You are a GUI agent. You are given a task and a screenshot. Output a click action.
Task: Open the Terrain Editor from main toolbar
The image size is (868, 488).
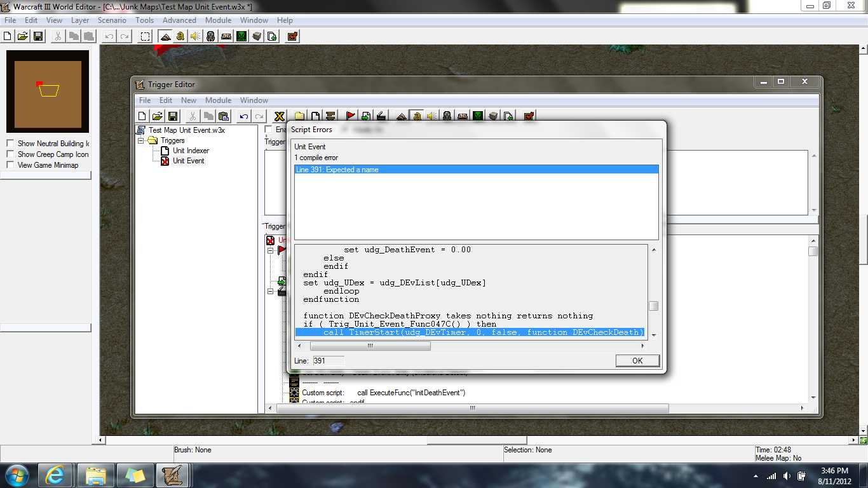coord(165,36)
